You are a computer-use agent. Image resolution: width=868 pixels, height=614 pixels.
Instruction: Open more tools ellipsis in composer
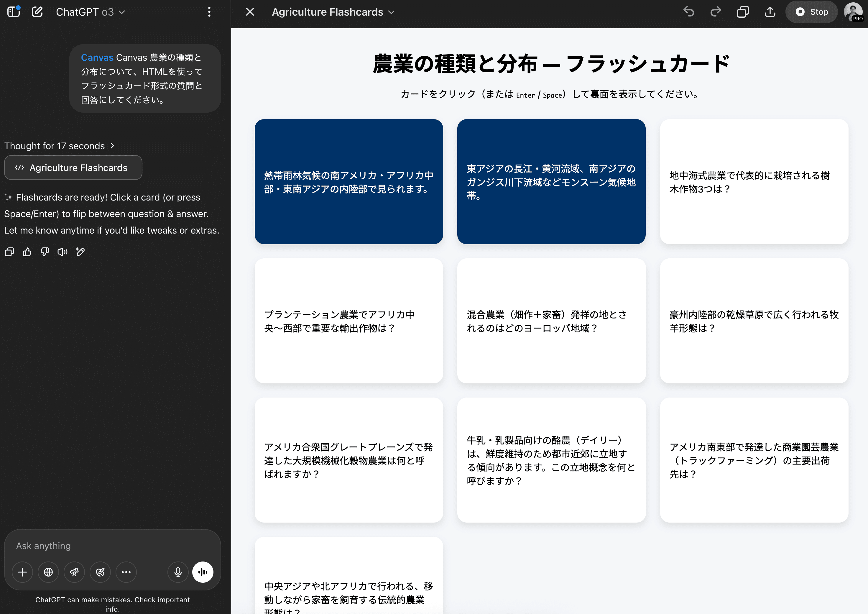coord(126,572)
